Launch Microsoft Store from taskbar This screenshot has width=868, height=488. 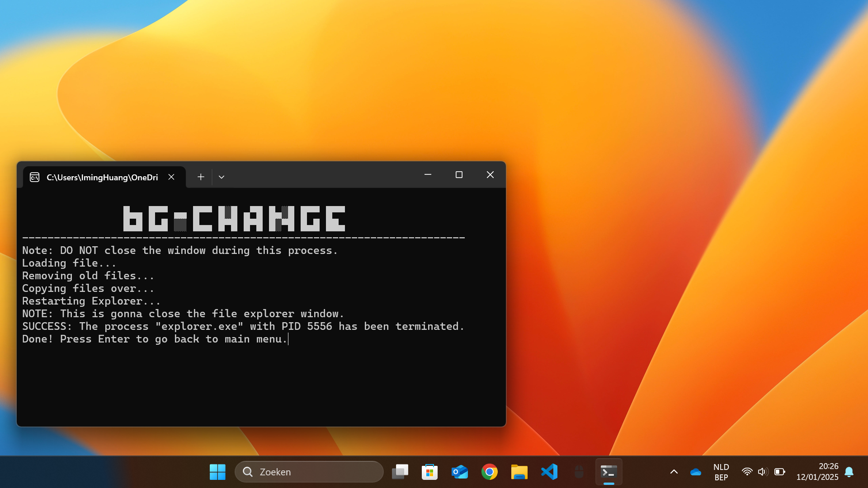pyautogui.click(x=429, y=472)
